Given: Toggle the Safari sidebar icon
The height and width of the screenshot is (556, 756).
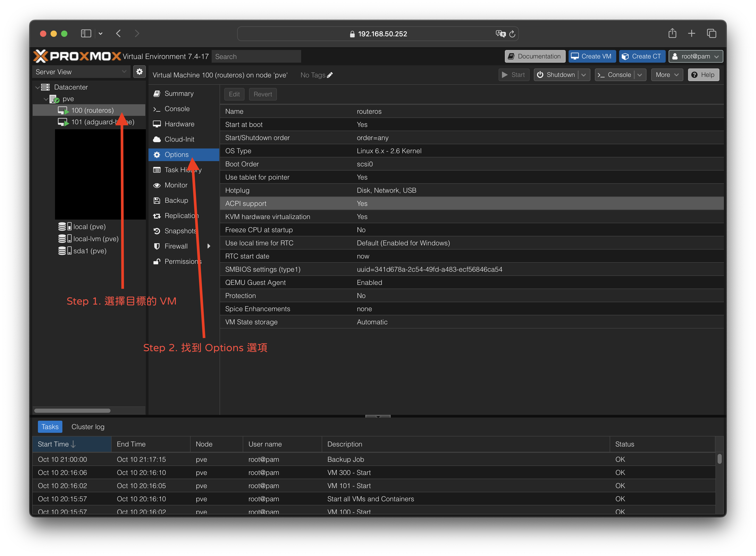Looking at the screenshot, I should click(x=86, y=34).
